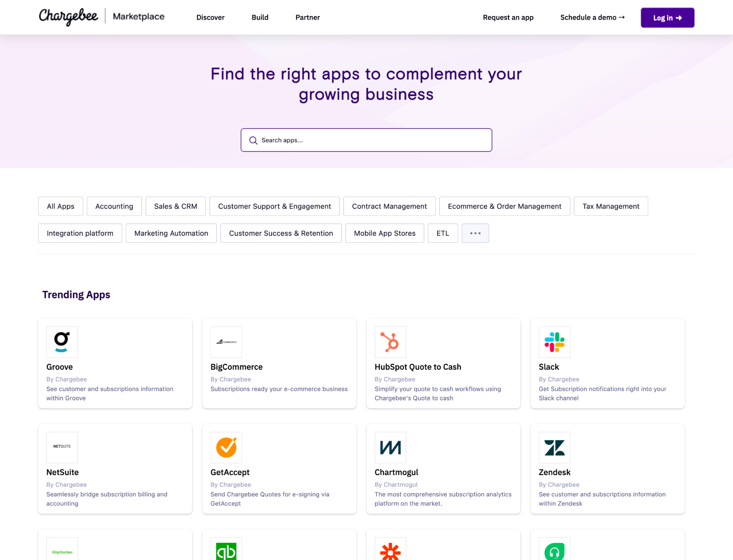733x560 pixels.
Task: Select the Sales & CRM category filter
Action: pyautogui.click(x=175, y=206)
